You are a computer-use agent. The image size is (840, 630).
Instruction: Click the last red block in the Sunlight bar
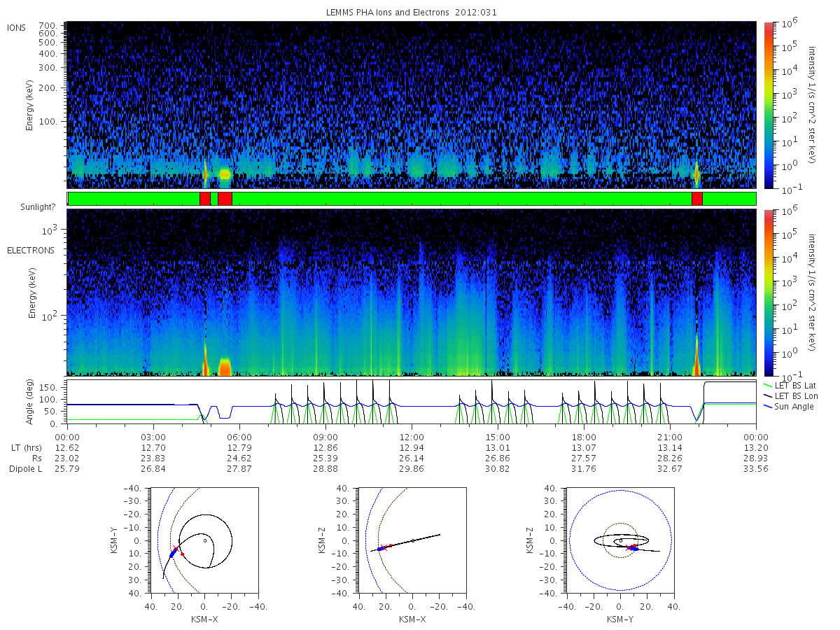pyautogui.click(x=696, y=199)
